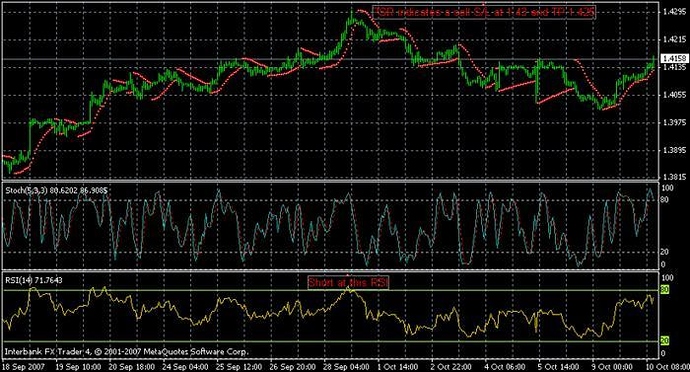Image resolution: width=690 pixels, height=372 pixels.
Task: Click the '25 Sep 12:00' time label
Action: click(239, 366)
